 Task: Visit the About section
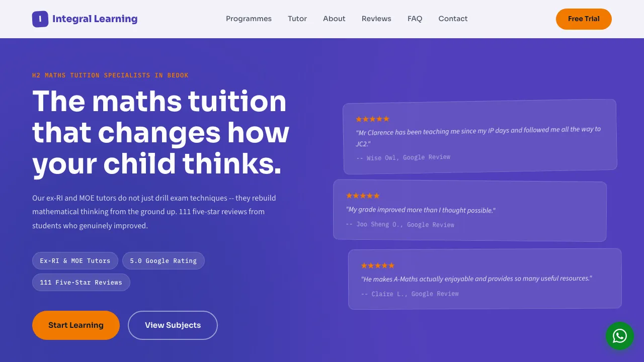[334, 19]
